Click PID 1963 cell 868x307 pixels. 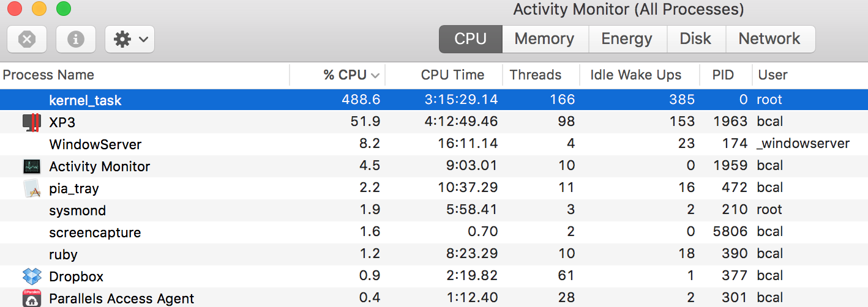pos(730,122)
